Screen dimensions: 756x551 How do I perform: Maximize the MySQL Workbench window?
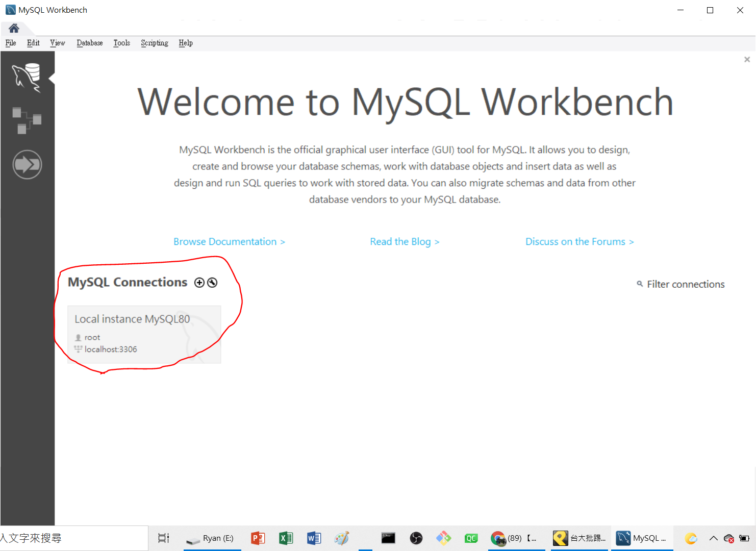tap(710, 10)
